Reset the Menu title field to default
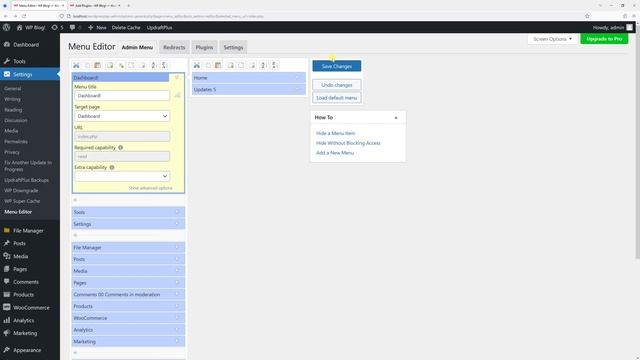 (178, 96)
